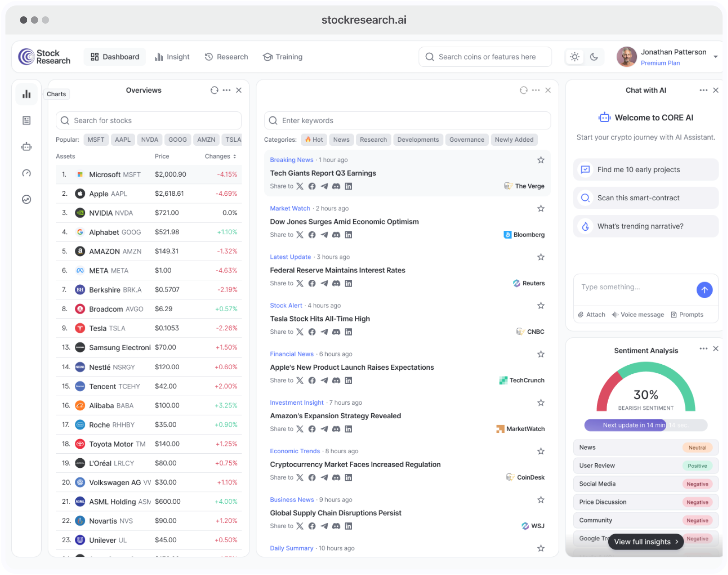
Task: Select the NVDA popular ticker chip
Action: pyautogui.click(x=150, y=140)
